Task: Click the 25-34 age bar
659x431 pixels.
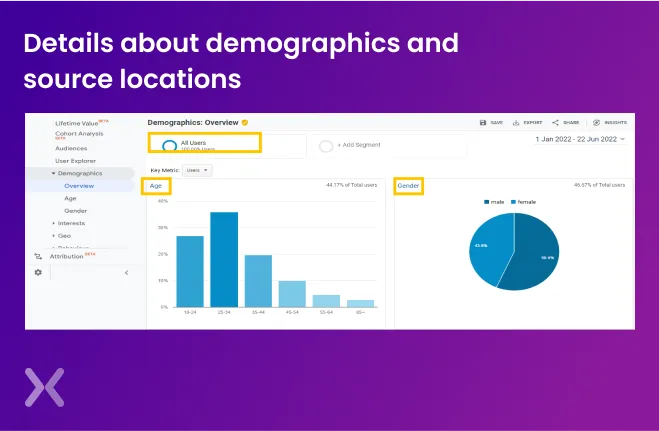Action: click(224, 260)
